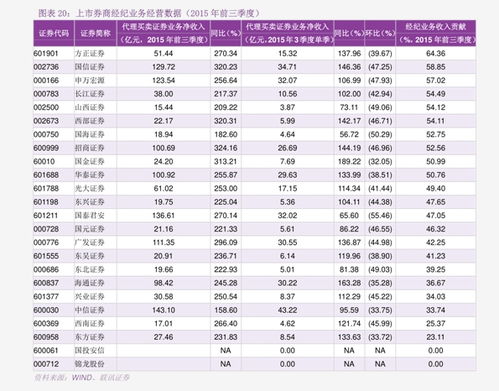Click stock code 002500
This screenshot has height=391, width=499.
click(46, 107)
